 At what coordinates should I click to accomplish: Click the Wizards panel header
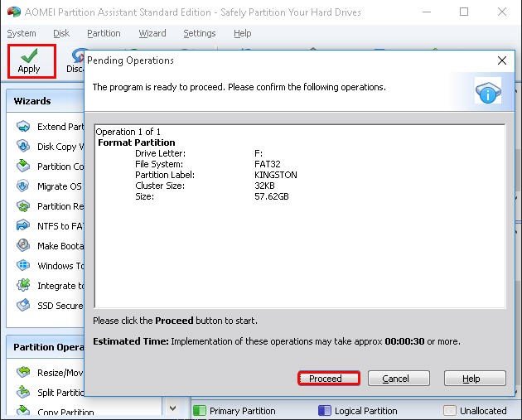(46, 101)
